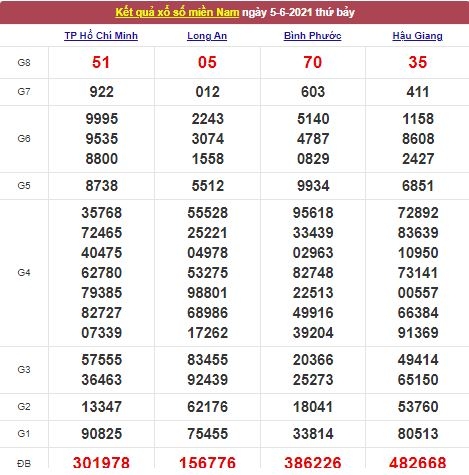This screenshot has height=475, width=469.
Task: Select special prize number 301978
Action: [101, 463]
